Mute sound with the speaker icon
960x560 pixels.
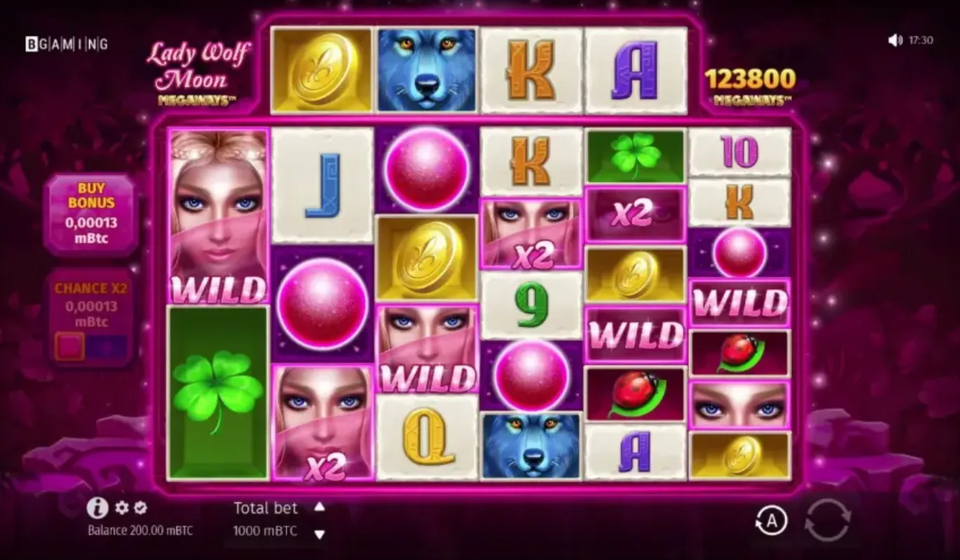[x=895, y=41]
